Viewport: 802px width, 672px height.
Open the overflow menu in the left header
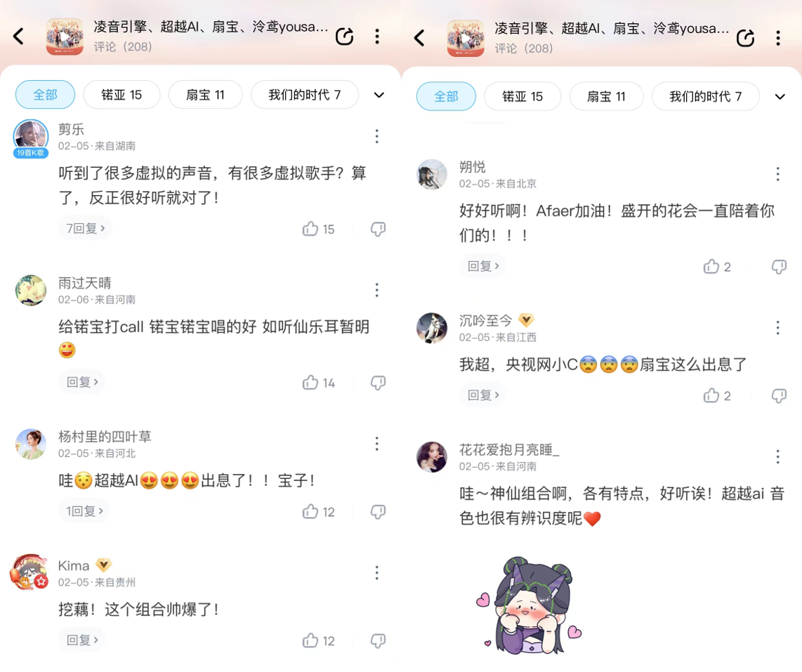point(377,37)
